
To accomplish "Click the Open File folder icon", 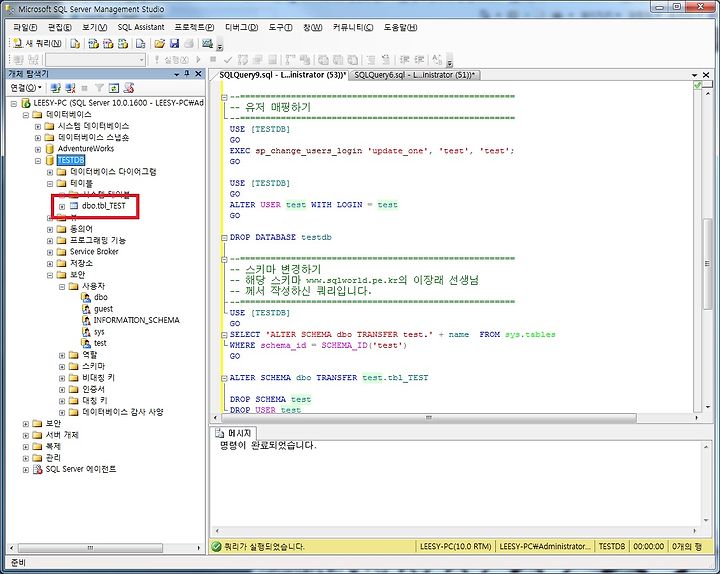I will (159, 44).
